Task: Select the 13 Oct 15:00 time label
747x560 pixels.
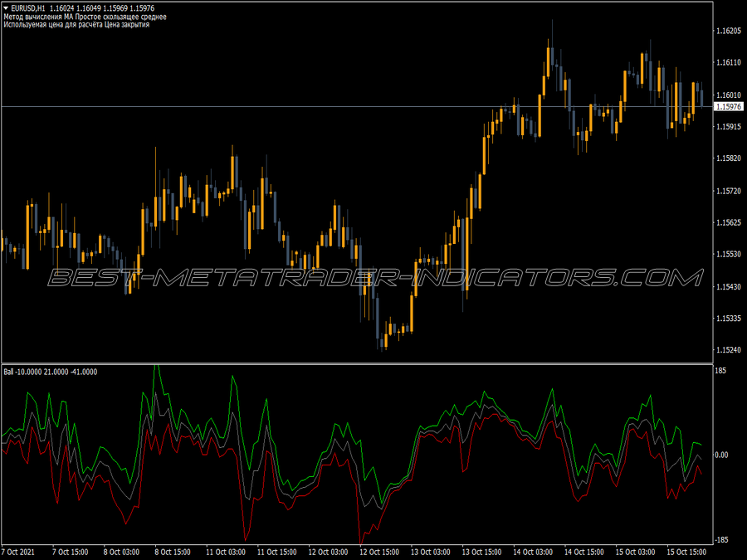Action: (x=481, y=552)
